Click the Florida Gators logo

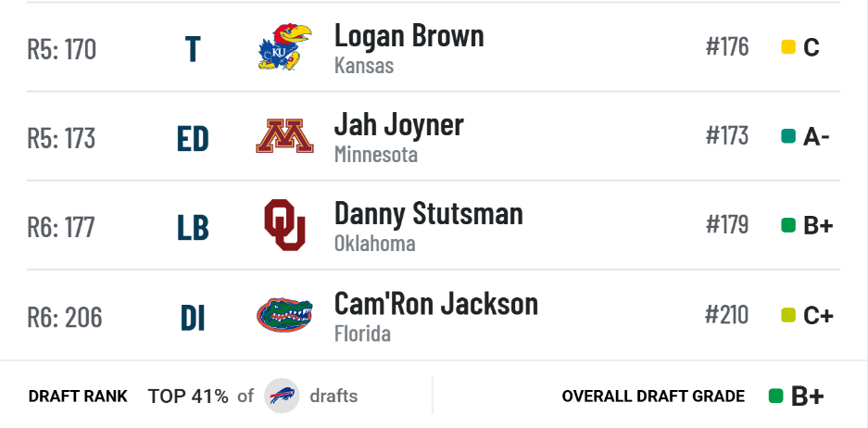pos(284,314)
